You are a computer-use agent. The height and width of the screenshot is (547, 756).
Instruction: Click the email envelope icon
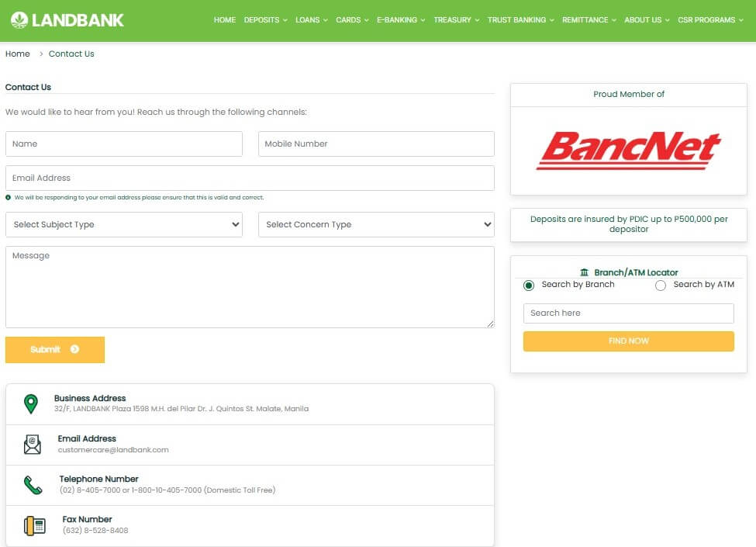[x=32, y=444]
